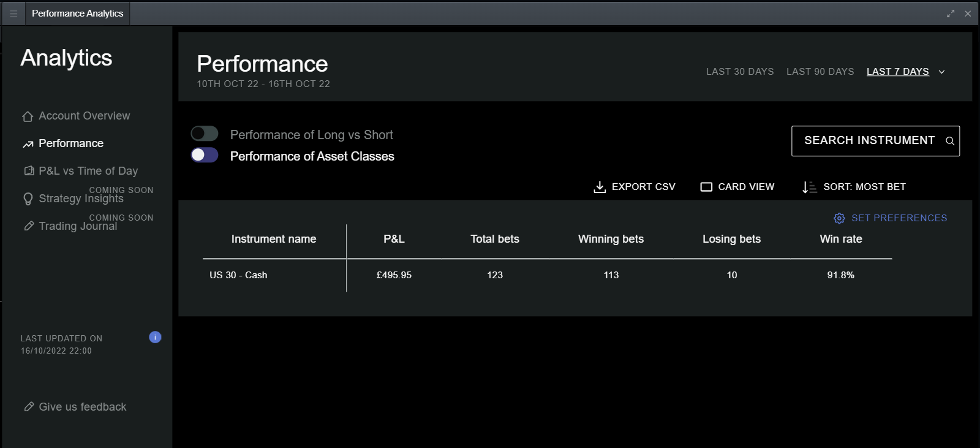The image size is (980, 448).
Task: Select the Last 30 Days range
Action: pyautogui.click(x=739, y=72)
